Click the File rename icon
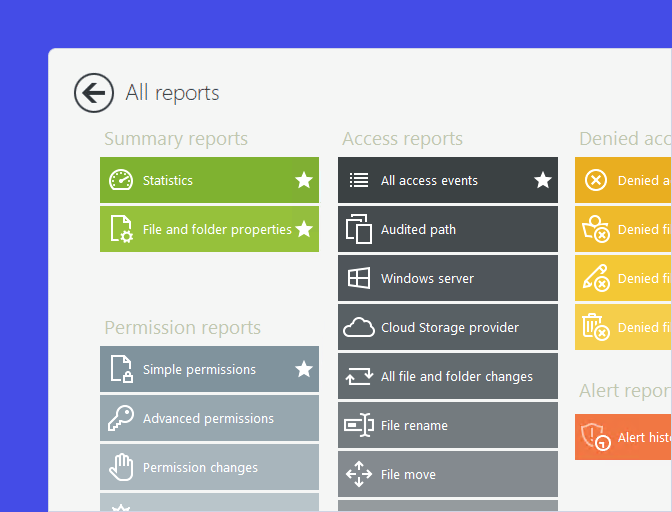Viewport: 672px width, 512px height. tap(358, 425)
